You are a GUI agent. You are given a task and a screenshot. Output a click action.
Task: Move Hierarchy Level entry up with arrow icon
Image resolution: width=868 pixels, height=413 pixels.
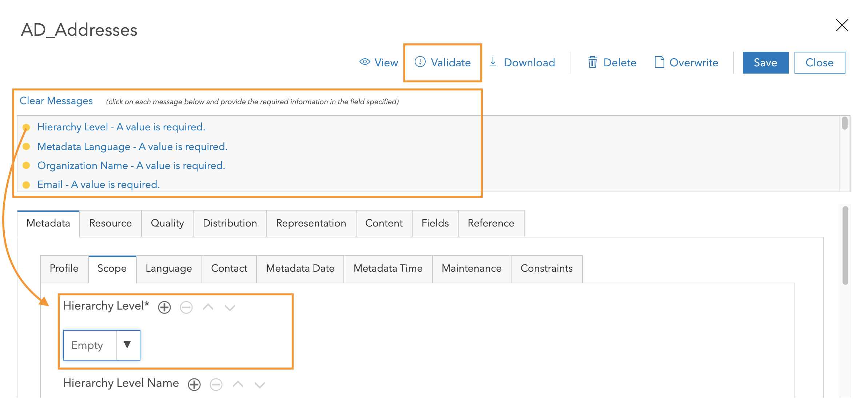click(208, 307)
